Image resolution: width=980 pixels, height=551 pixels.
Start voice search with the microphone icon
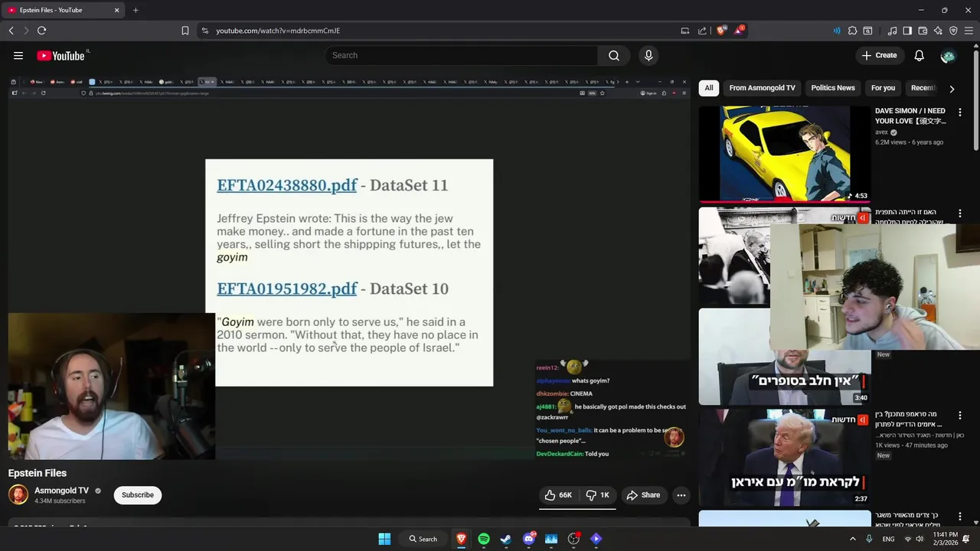pos(648,55)
